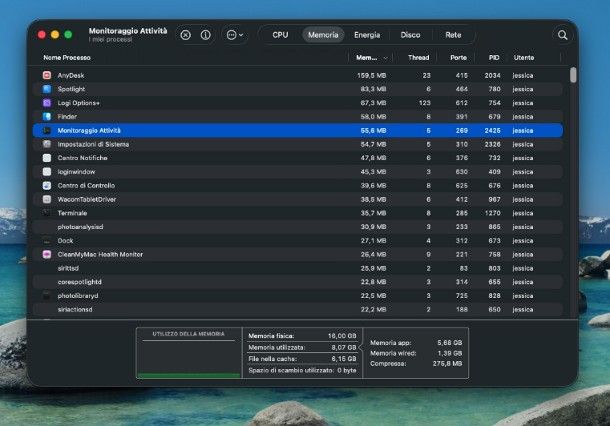
Task: Select the Memoria tab
Action: click(x=323, y=35)
